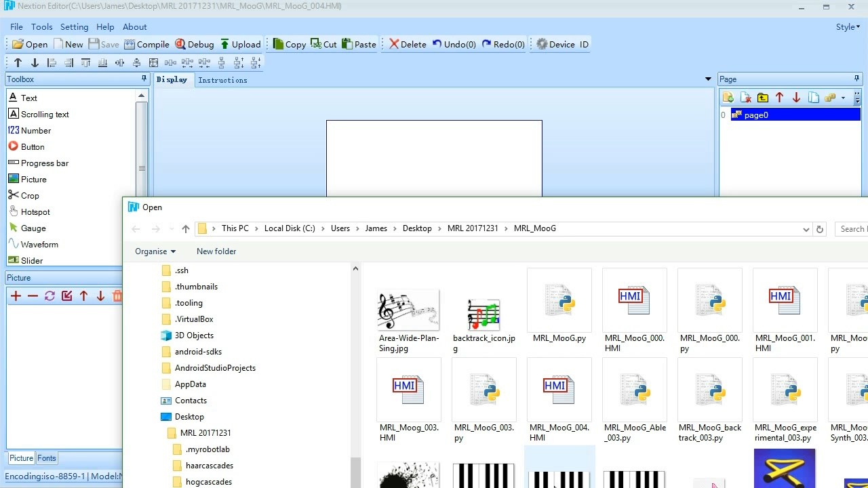Viewport: 868px width, 488px height.
Task: Click the New folder button
Action: tap(216, 251)
